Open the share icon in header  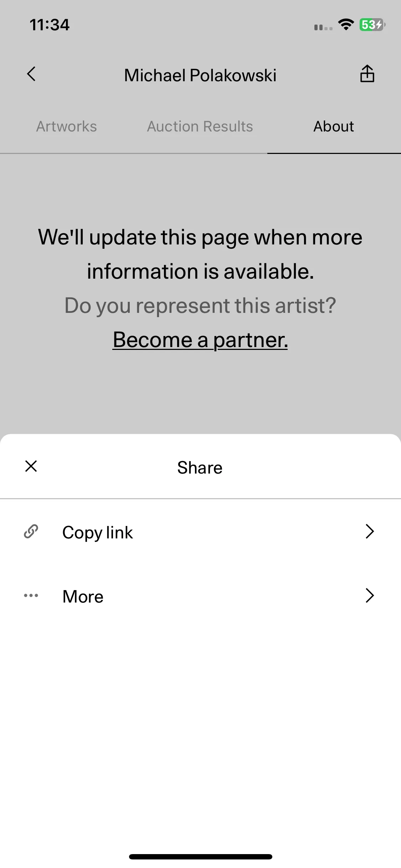click(x=367, y=74)
